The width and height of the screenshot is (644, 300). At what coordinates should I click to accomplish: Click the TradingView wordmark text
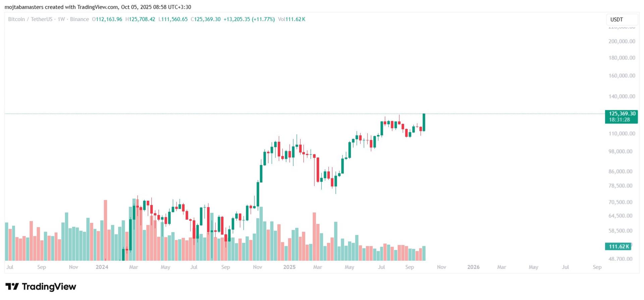49,287
